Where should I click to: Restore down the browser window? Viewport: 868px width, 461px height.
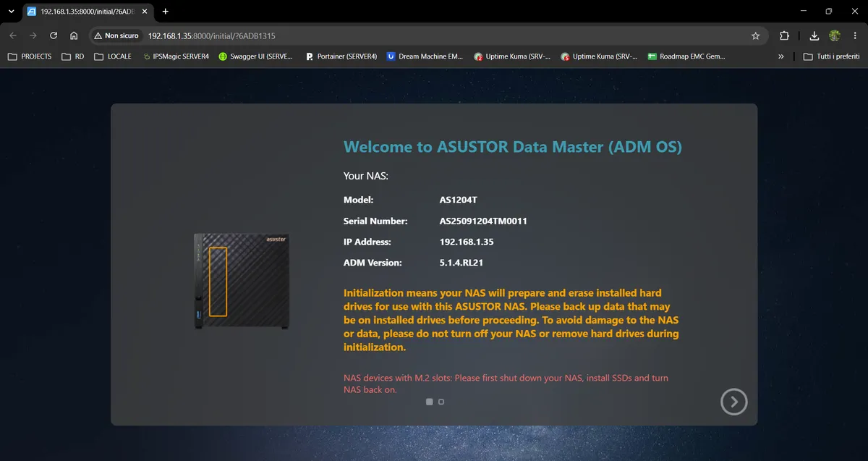point(829,12)
